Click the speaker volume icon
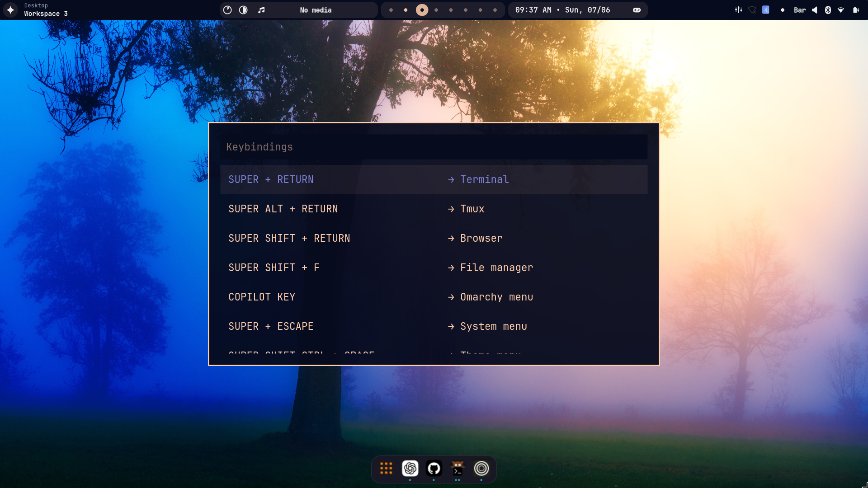The width and height of the screenshot is (868, 488). coord(814,10)
